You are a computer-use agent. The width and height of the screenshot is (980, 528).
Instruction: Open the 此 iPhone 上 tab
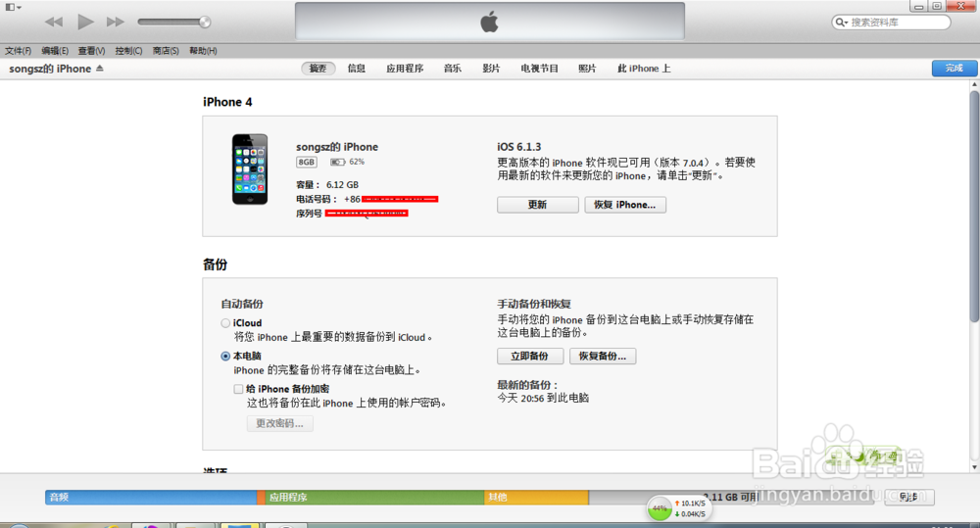pos(644,69)
